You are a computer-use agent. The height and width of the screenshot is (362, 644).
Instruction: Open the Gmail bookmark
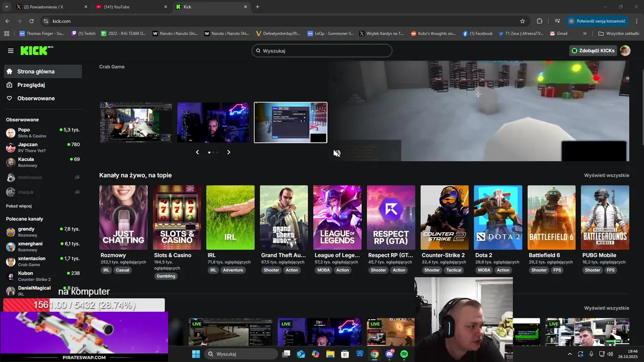click(x=558, y=33)
